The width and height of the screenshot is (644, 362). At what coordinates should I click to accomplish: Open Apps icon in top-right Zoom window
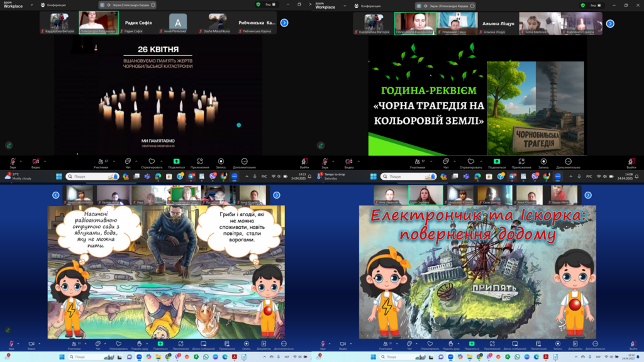tap(521, 163)
